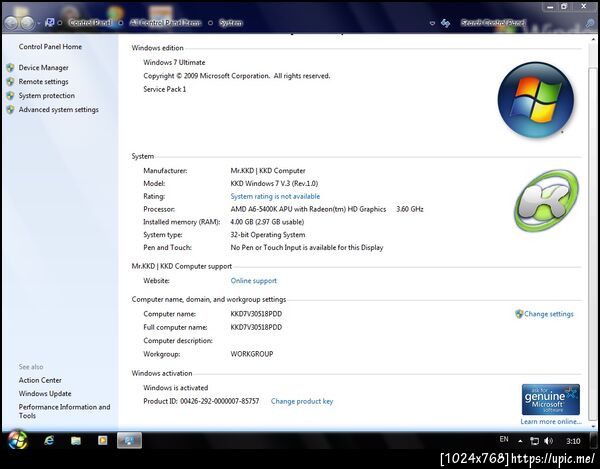The image size is (600, 469).
Task: Open System protection link
Action: tap(47, 96)
